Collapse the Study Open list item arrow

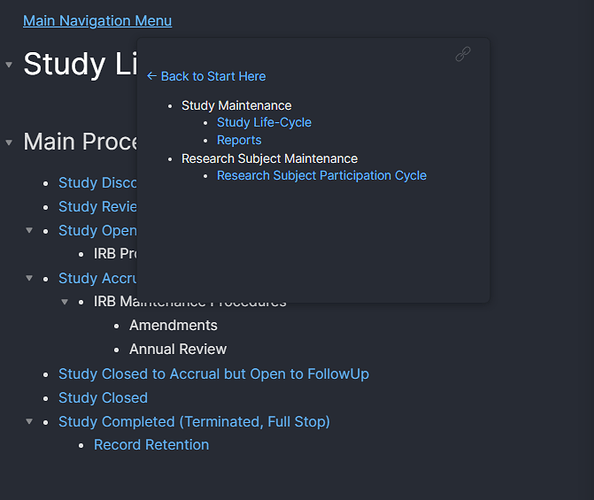(29, 230)
